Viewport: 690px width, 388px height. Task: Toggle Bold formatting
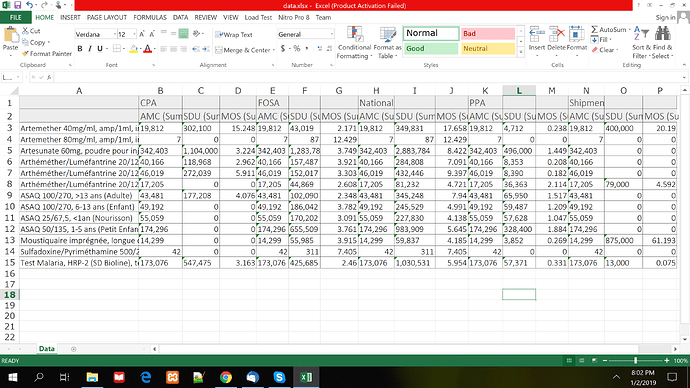pos(80,49)
